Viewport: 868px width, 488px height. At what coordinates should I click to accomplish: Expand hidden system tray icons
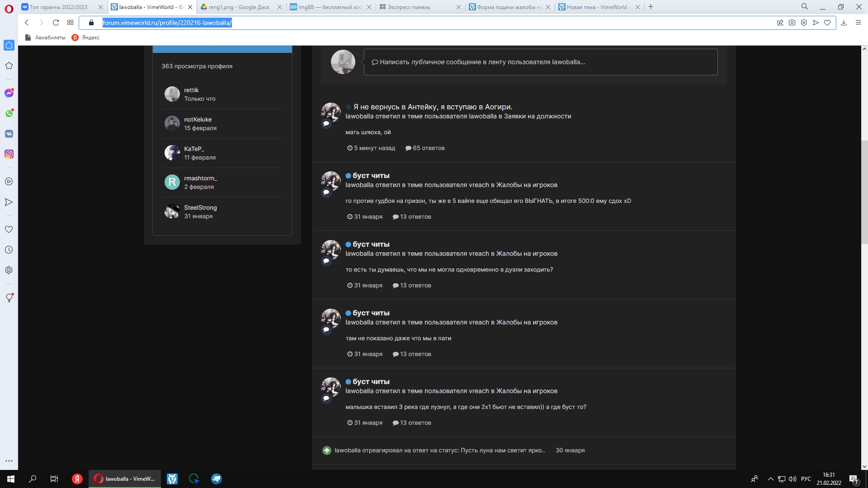point(770,479)
